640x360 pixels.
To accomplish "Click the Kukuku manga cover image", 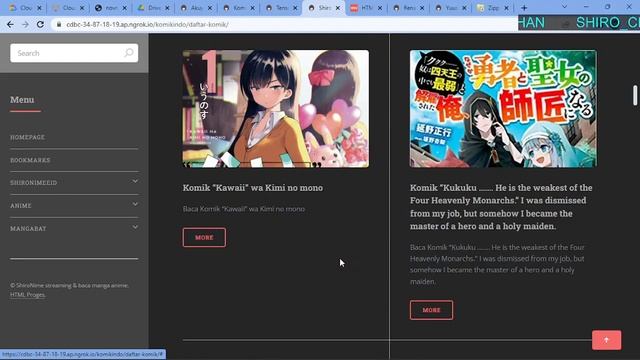I will point(503,109).
